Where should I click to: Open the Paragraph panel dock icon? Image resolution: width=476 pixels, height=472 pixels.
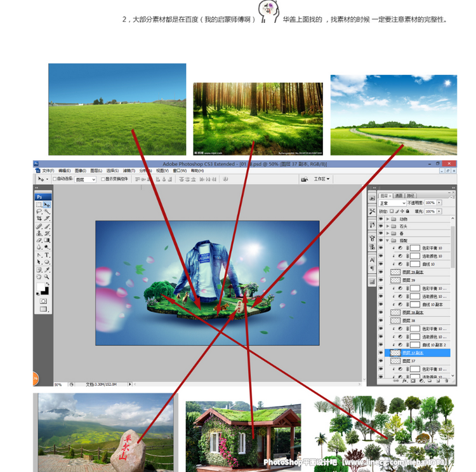click(372, 269)
